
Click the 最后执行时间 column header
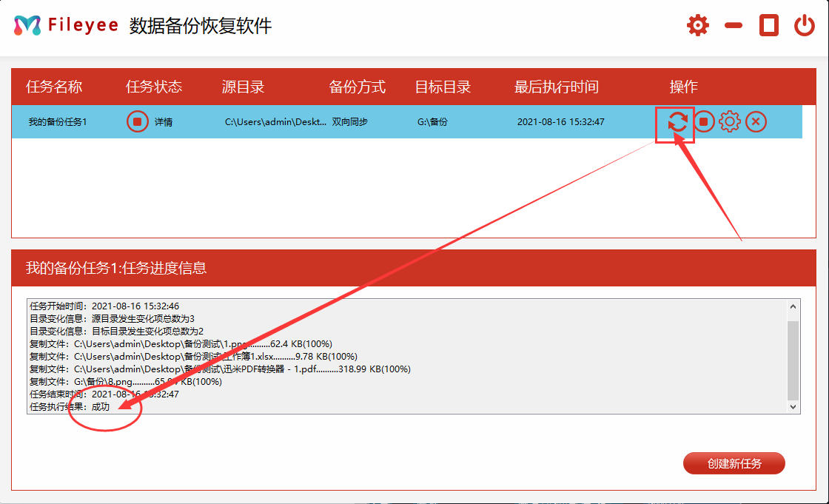[556, 87]
